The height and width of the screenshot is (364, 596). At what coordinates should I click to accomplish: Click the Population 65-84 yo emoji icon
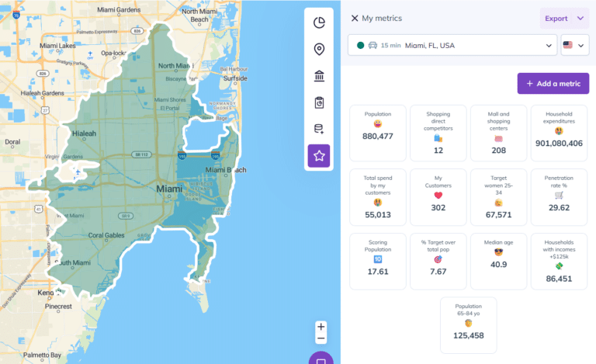468,323
